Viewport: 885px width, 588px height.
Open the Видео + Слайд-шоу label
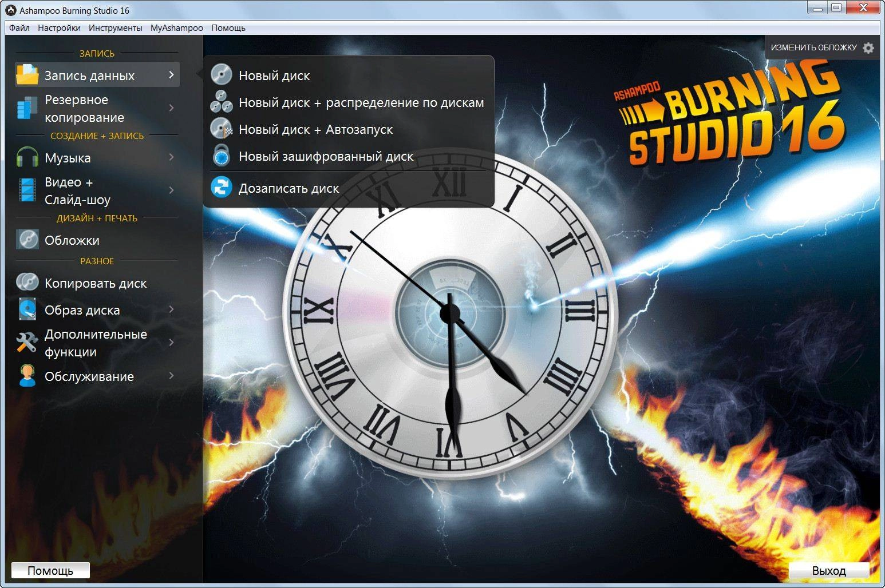point(77,190)
